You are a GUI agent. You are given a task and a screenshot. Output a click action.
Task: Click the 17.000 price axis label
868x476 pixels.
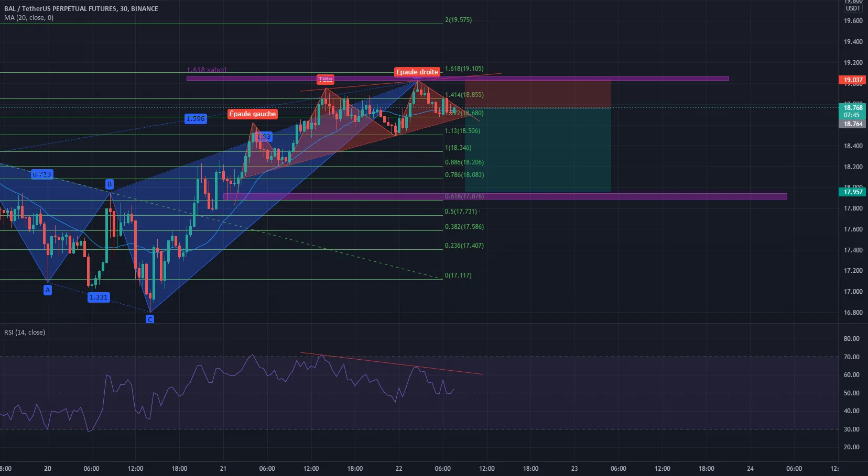853,292
